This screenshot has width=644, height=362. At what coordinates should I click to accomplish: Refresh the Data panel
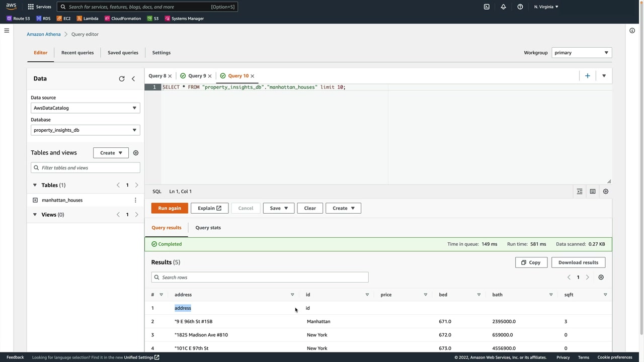(x=121, y=78)
